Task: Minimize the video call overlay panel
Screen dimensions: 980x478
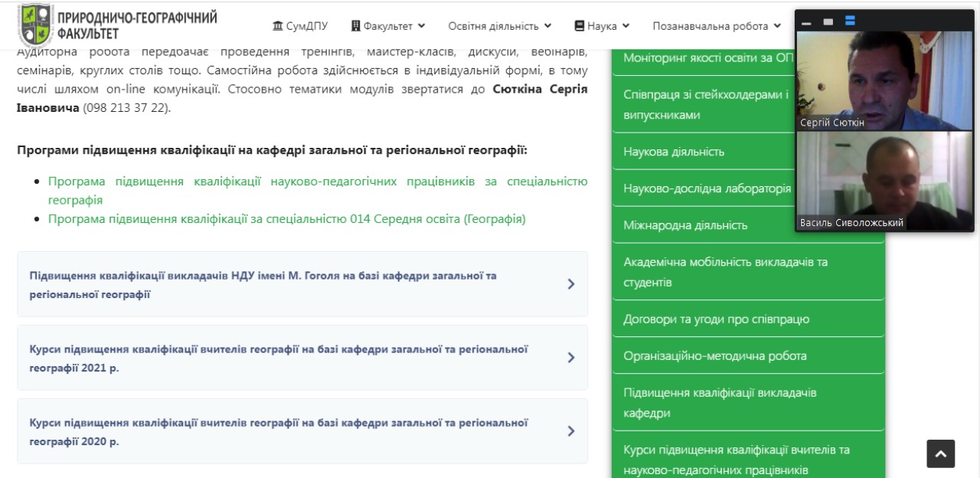Action: click(x=806, y=22)
